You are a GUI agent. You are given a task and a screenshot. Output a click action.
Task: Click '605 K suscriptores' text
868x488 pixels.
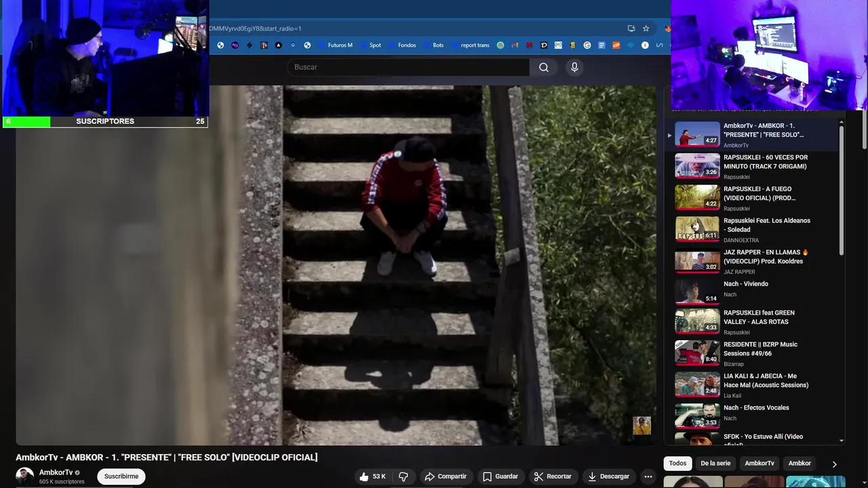click(x=62, y=482)
